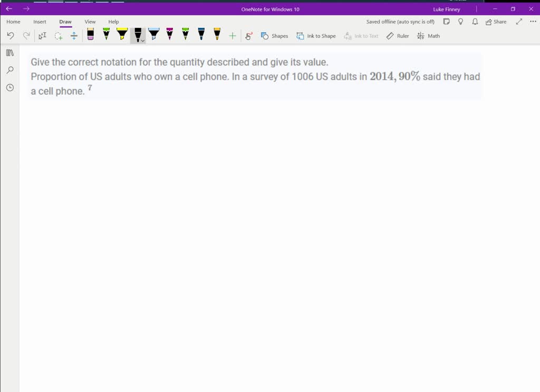540x392 pixels.
Task: Toggle the Ruler on the canvas
Action: 398,36
